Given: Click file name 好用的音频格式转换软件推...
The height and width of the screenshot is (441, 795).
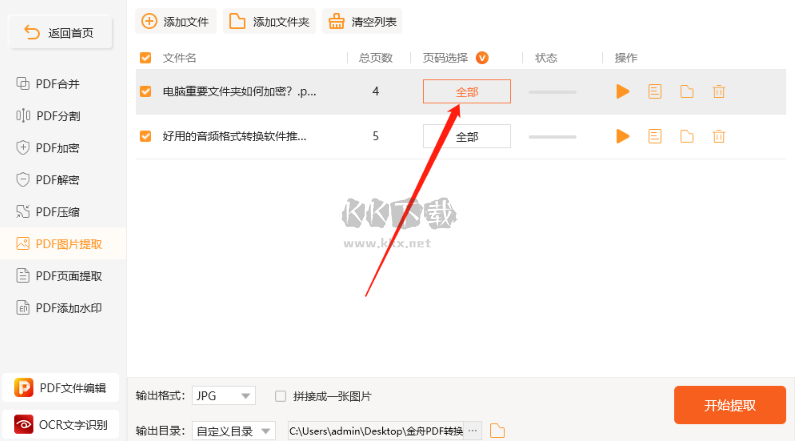Looking at the screenshot, I should 234,136.
